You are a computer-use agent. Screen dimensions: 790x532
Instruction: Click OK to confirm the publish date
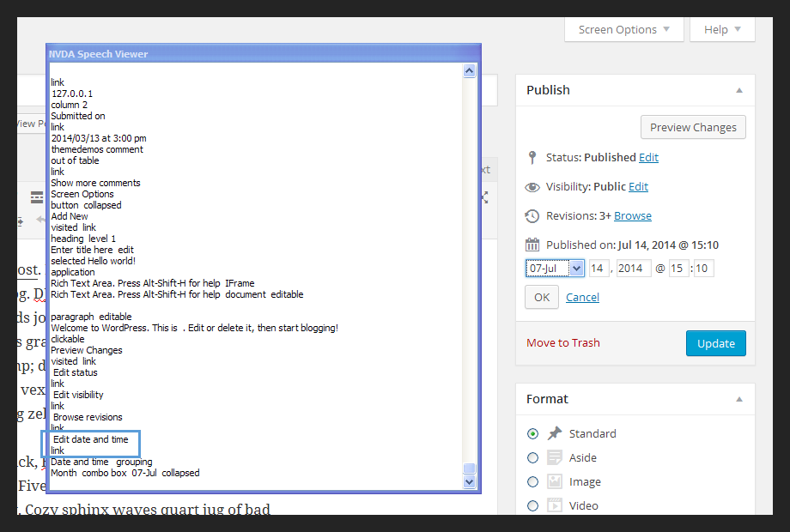[542, 297]
